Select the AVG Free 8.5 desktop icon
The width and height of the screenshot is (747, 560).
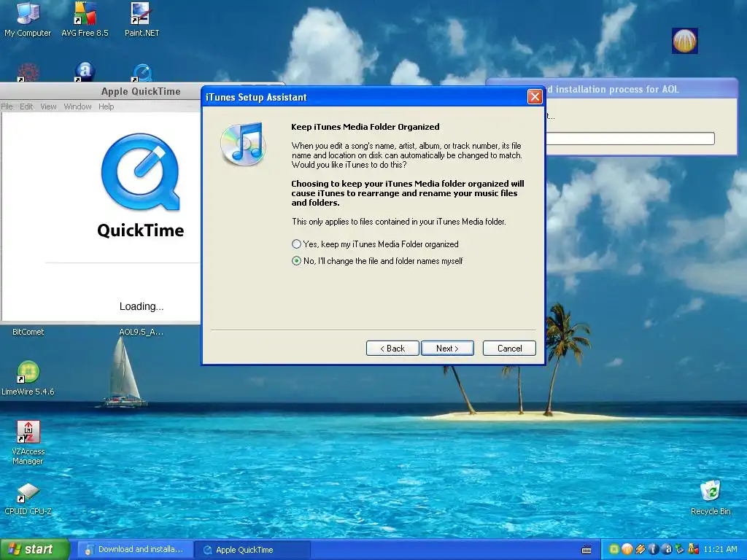(x=85, y=20)
